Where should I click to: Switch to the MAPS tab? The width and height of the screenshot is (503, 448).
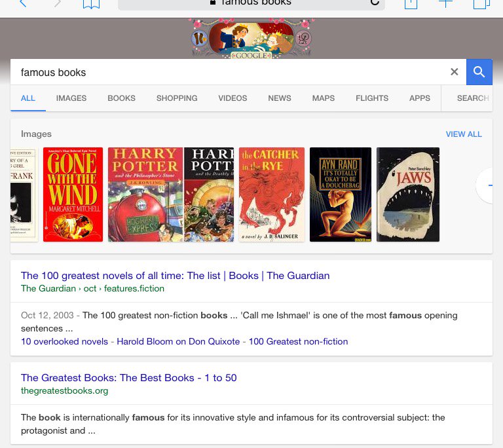coord(324,98)
